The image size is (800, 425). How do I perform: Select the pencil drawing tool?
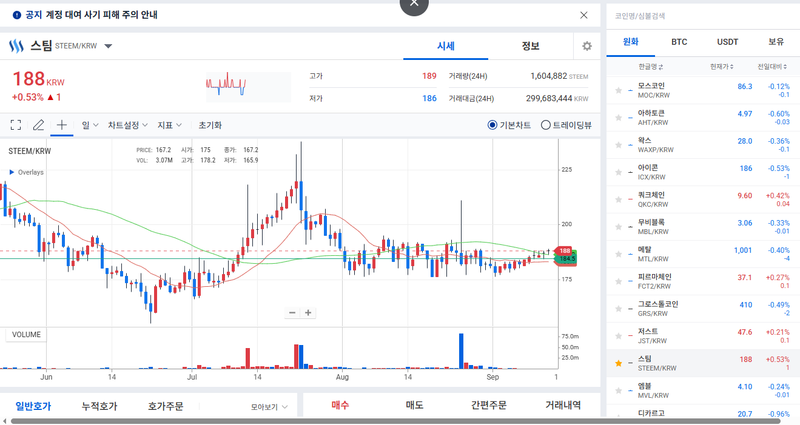pos(38,125)
